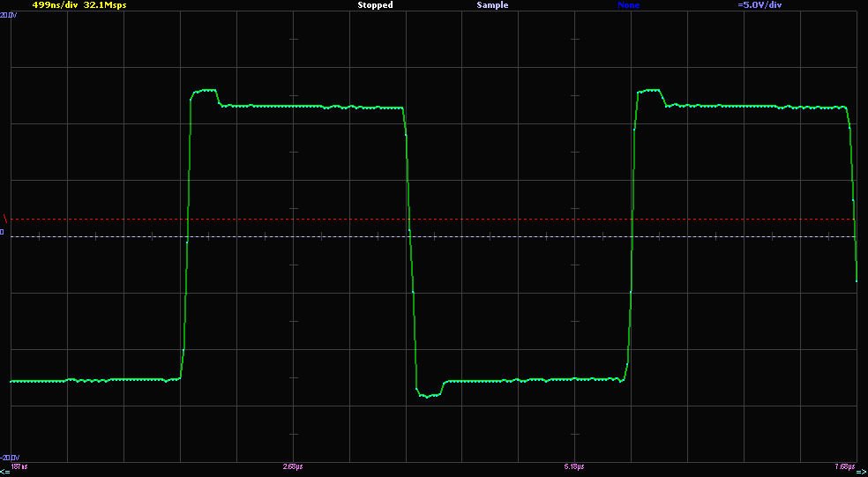Click the 2.68µs time axis label
Viewport: 868px width, 477px height.
pos(293,466)
